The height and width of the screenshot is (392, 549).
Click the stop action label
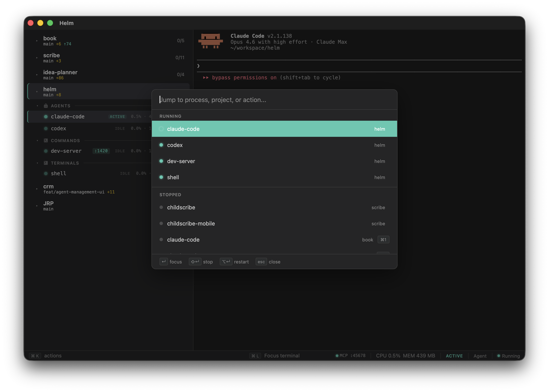[x=208, y=262]
